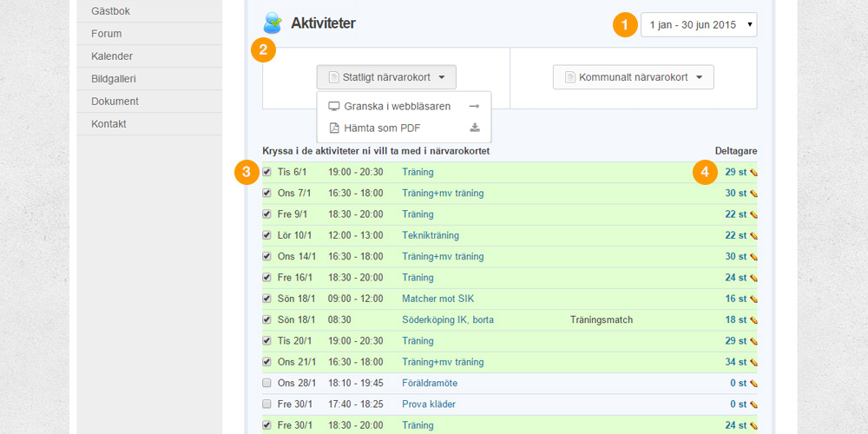The width and height of the screenshot is (868, 434).
Task: Uncheck the Tis 6/1 activity checkbox
Action: point(267,172)
